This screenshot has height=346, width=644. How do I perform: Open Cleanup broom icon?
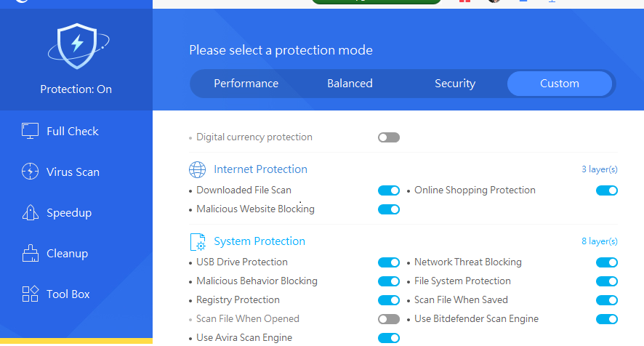(x=31, y=254)
